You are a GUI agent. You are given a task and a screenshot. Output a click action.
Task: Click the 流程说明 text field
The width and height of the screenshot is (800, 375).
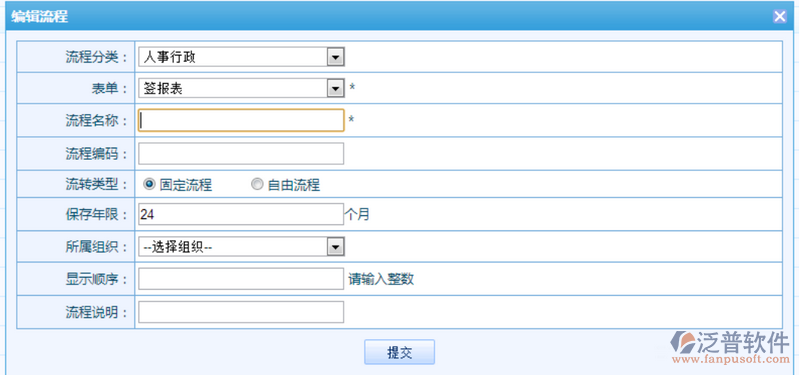241,312
